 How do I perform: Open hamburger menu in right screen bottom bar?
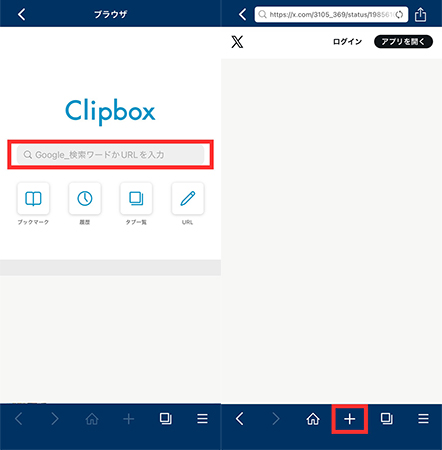tap(423, 419)
